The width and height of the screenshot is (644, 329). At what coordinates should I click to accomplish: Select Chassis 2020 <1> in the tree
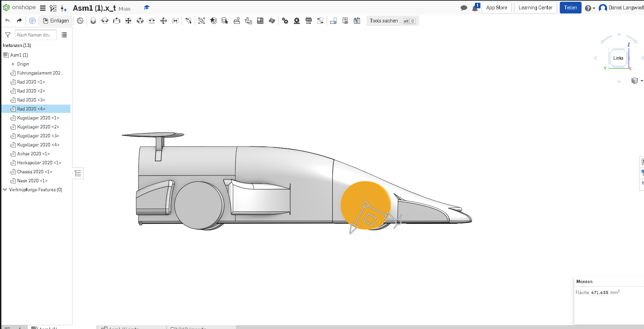coord(35,172)
